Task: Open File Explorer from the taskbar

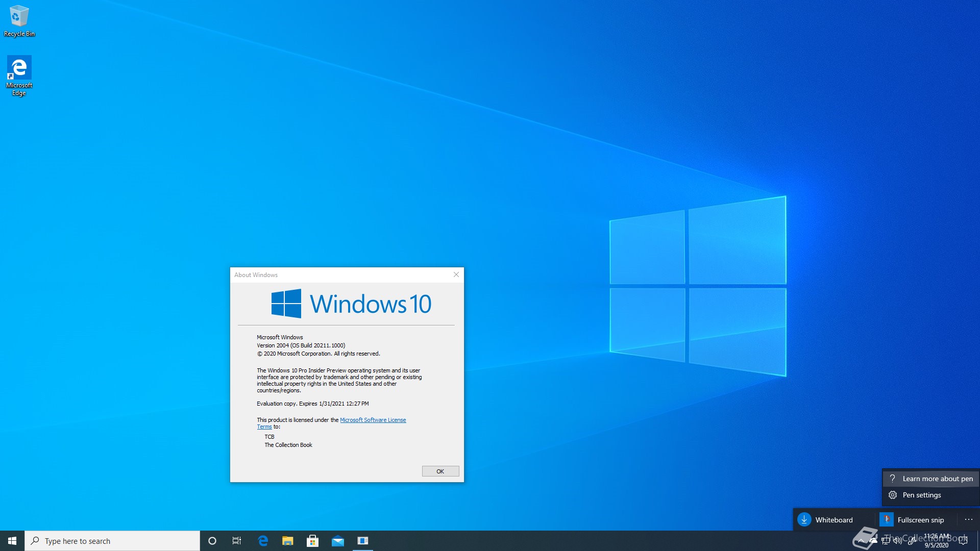Action: click(x=288, y=541)
